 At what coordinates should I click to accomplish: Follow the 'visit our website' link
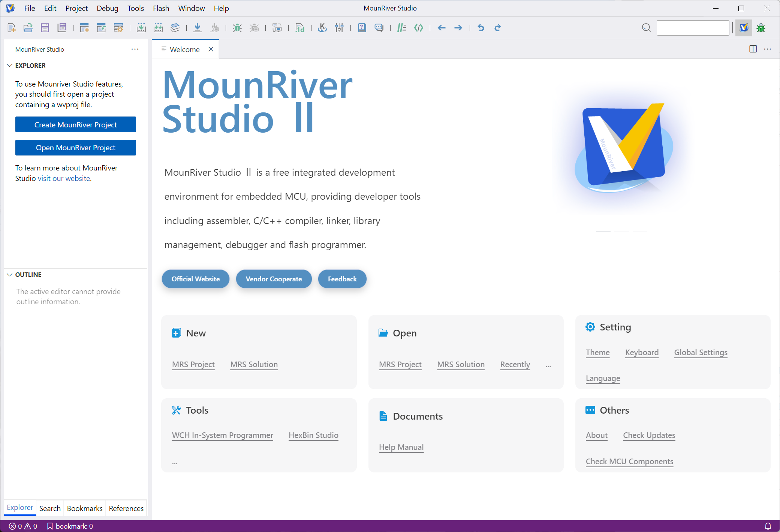[x=64, y=178]
